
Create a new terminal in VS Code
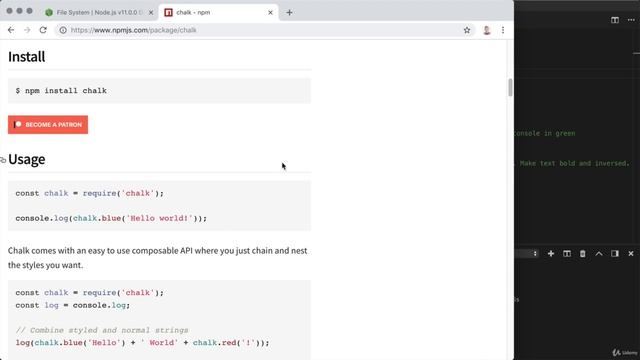[551, 253]
